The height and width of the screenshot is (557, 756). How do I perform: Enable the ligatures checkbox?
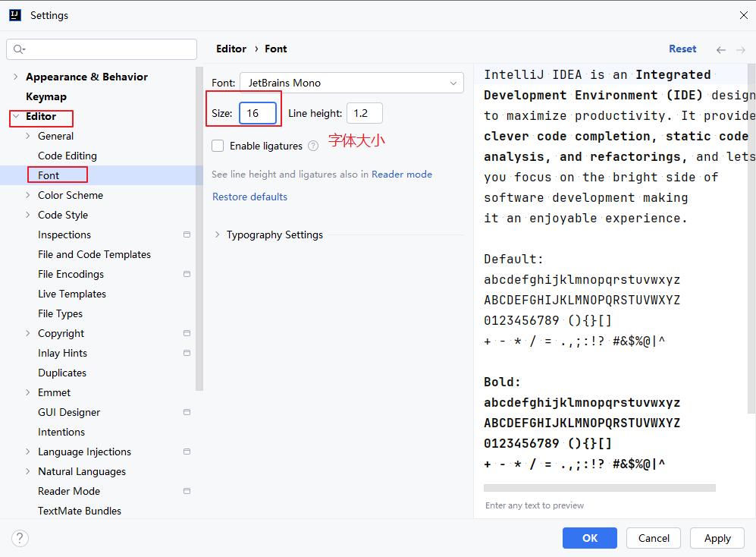[218, 146]
